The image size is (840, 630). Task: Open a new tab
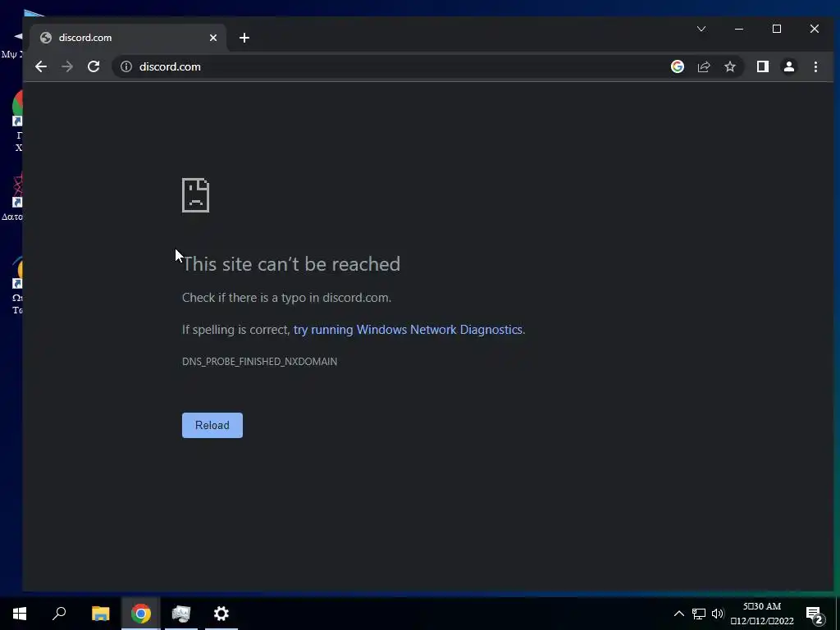point(244,38)
